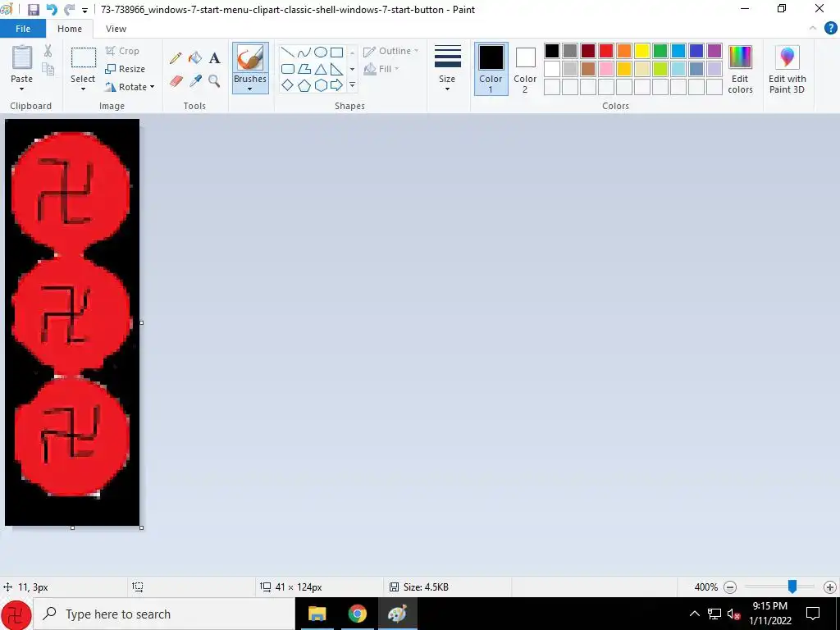Viewport: 840px width, 630px height.
Task: Select the Pentagon shape
Action: (304, 85)
